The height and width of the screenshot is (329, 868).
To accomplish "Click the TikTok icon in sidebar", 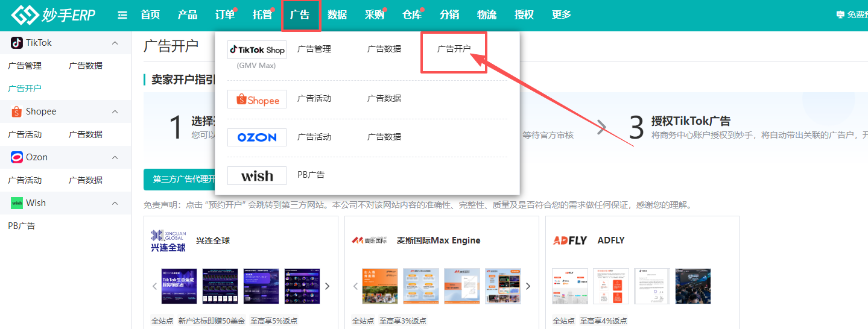I will pos(17,43).
